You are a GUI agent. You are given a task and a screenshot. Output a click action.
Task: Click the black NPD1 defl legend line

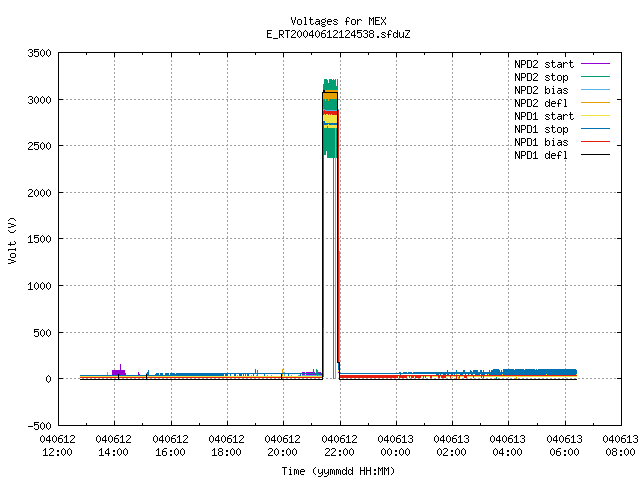point(595,155)
